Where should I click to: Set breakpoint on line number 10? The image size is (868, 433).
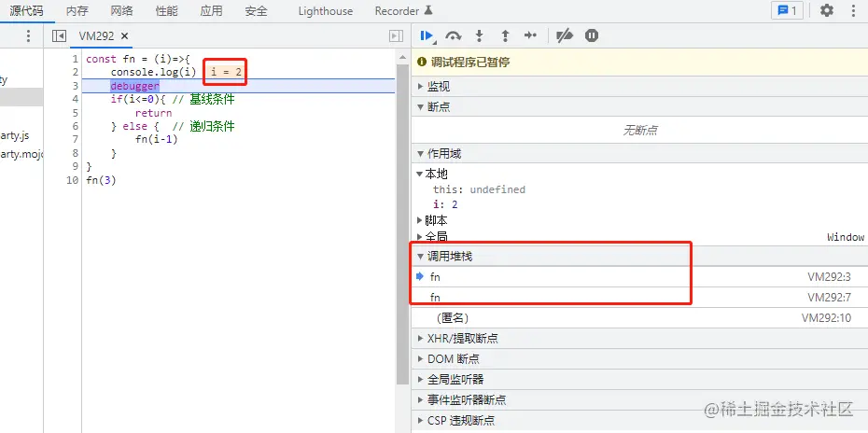(x=72, y=180)
